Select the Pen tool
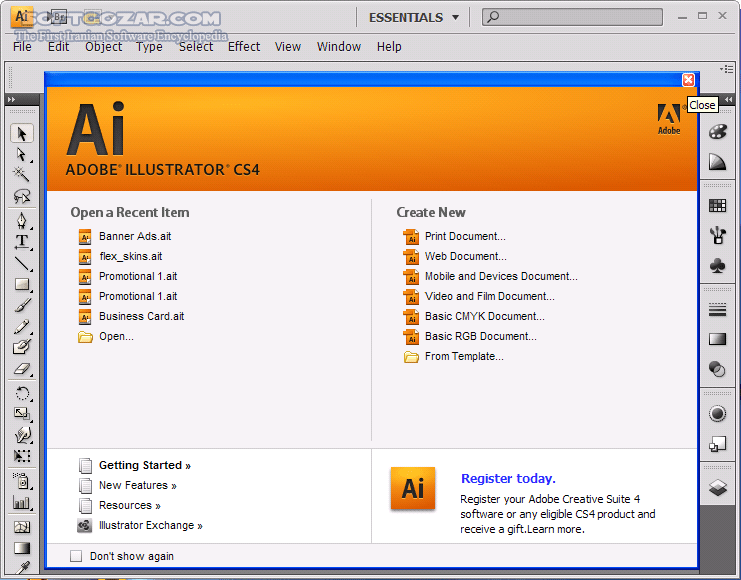 tap(22, 221)
